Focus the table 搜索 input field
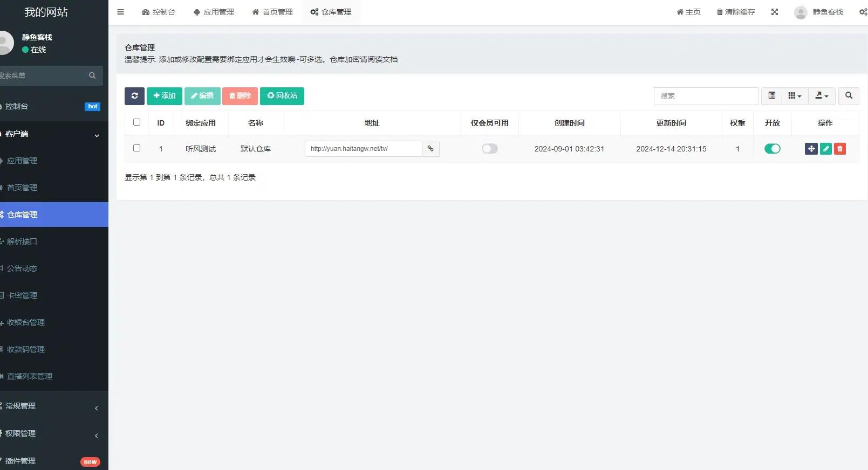This screenshot has height=470, width=868. point(706,96)
